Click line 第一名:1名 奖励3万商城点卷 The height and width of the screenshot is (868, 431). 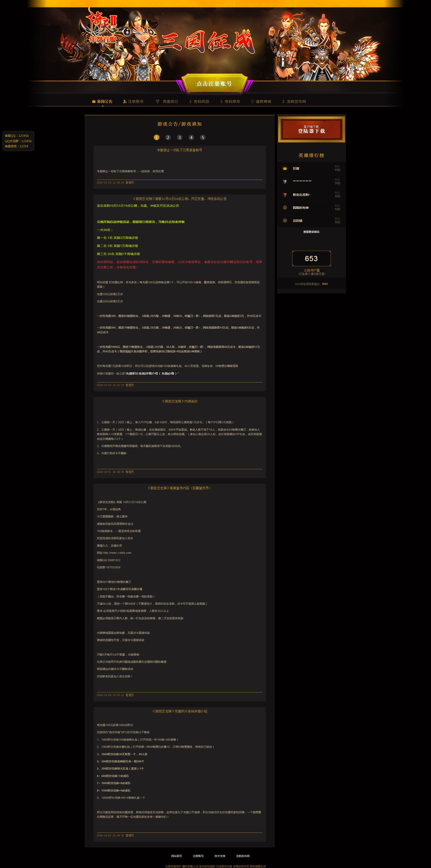tap(117, 238)
